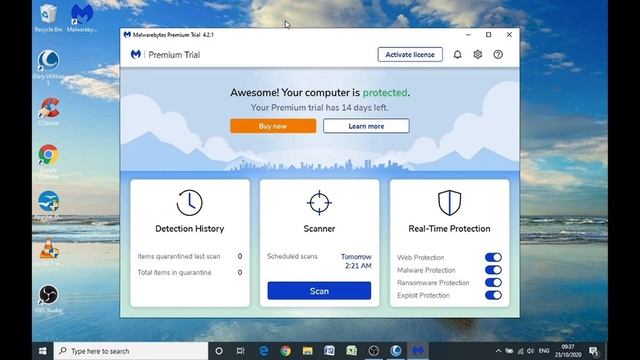Image resolution: width=640 pixels, height=360 pixels.
Task: Click 'Total items in quarantine' row
Action: pyautogui.click(x=189, y=272)
